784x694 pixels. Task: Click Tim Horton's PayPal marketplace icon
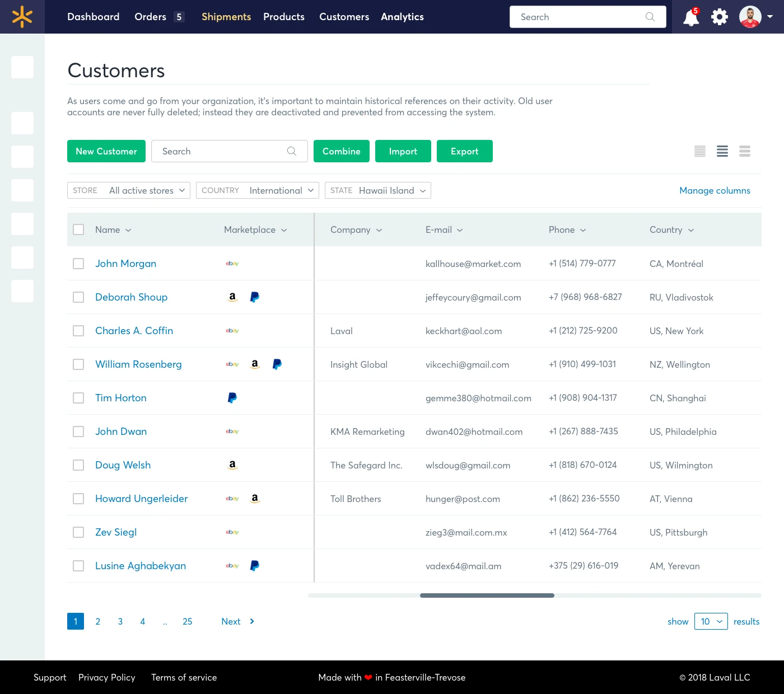pos(232,398)
